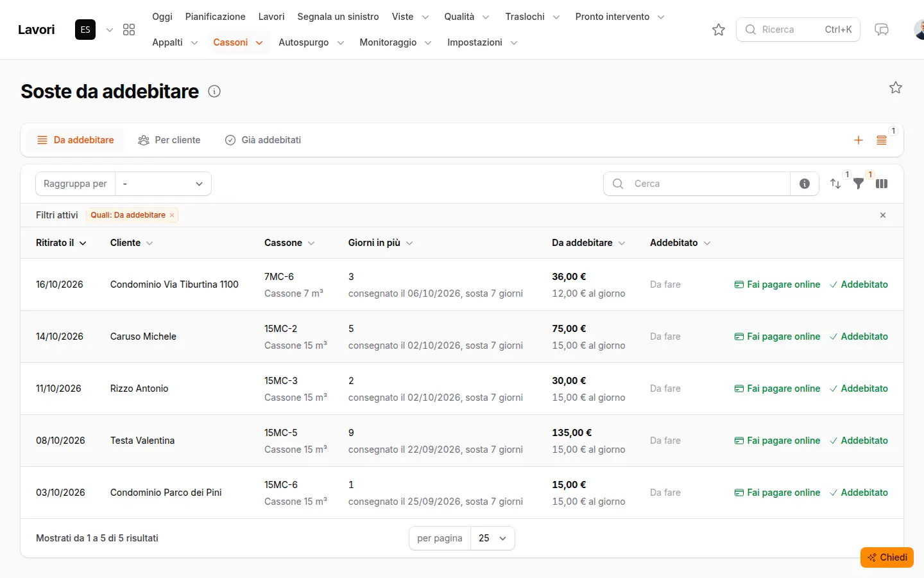The width and height of the screenshot is (924, 578).
Task: Select the 135,00 € amount cell
Action: 572,433
